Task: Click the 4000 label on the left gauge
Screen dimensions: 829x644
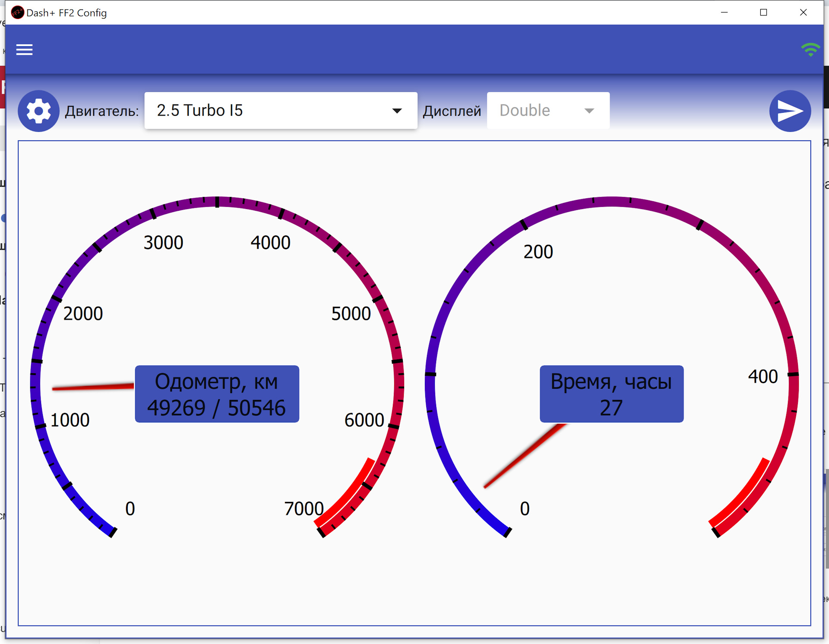Action: click(270, 243)
